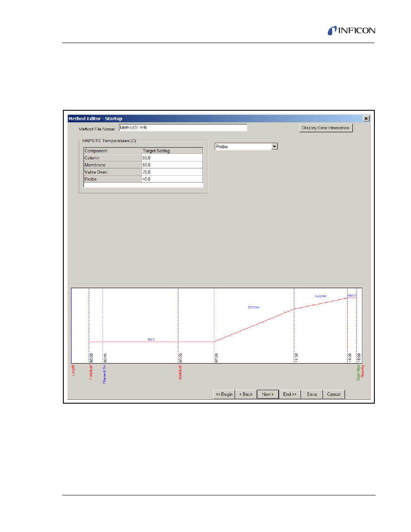The height and width of the screenshot is (532, 411).
Task: Select the Scan Stop event label
Action: click(358, 373)
